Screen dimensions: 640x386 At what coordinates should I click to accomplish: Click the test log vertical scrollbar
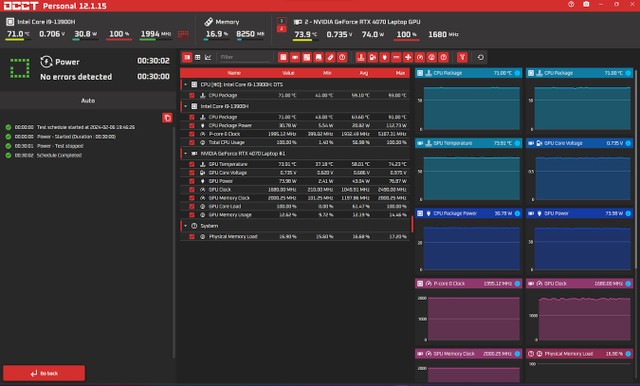tap(174, 243)
